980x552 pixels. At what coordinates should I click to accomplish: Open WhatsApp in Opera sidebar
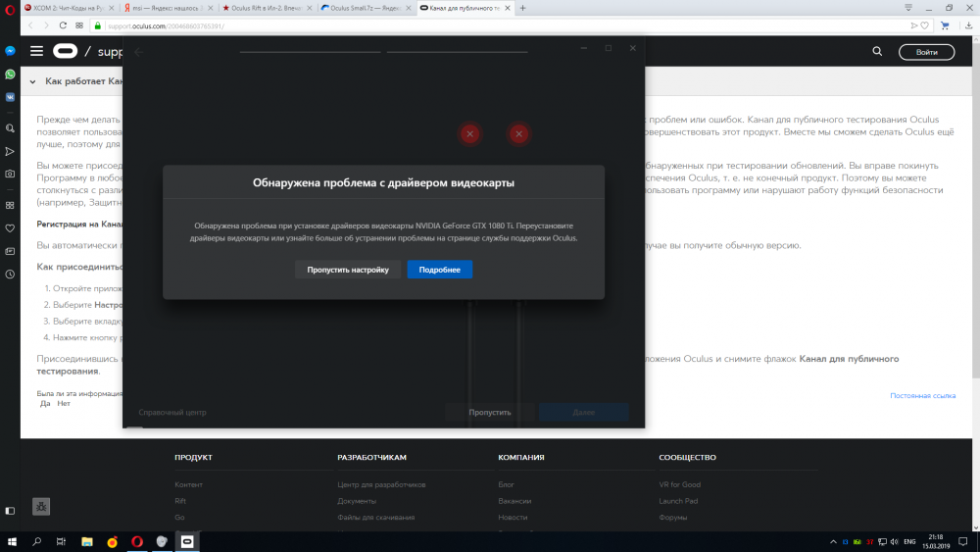[10, 75]
